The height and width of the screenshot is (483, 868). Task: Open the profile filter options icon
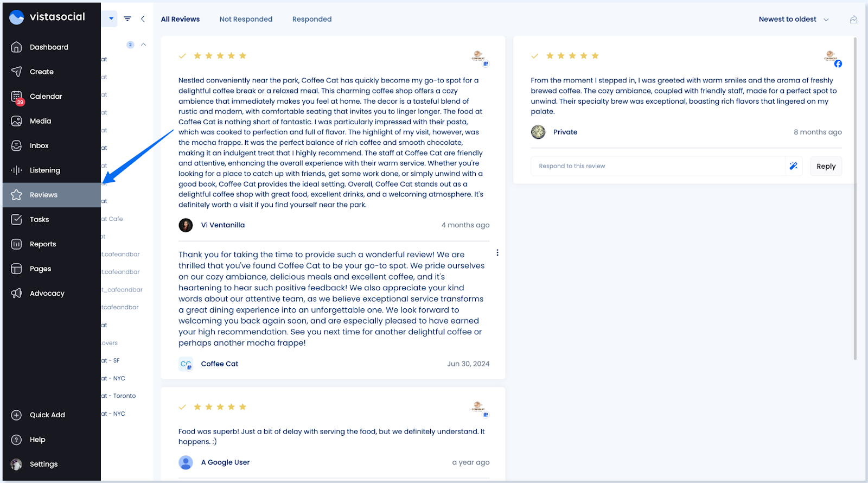[x=127, y=19]
